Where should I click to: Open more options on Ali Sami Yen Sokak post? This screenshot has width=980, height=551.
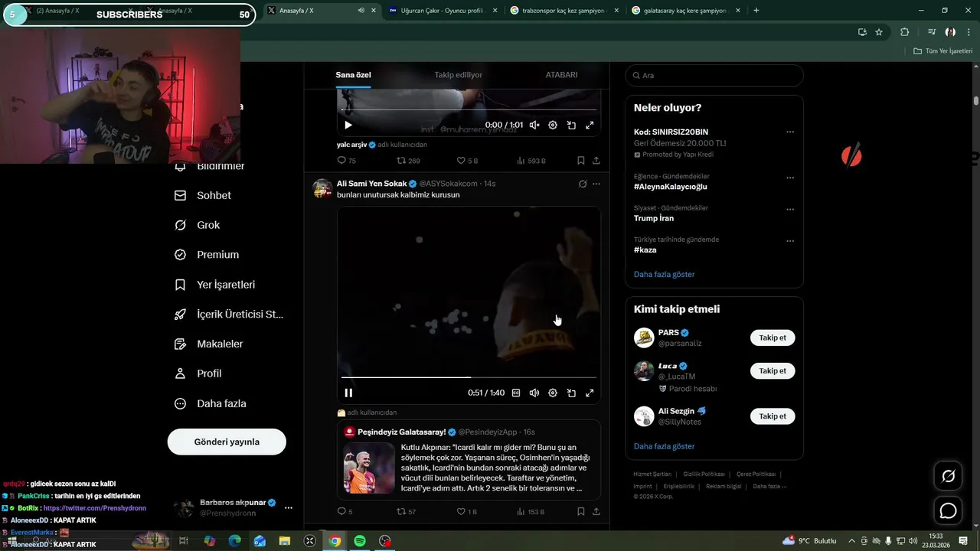point(596,184)
